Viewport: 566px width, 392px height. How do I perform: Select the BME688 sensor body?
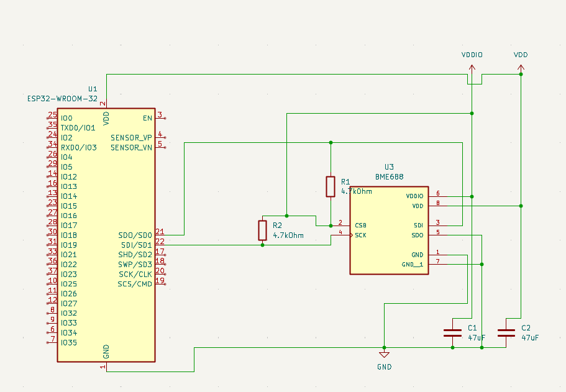pos(389,230)
